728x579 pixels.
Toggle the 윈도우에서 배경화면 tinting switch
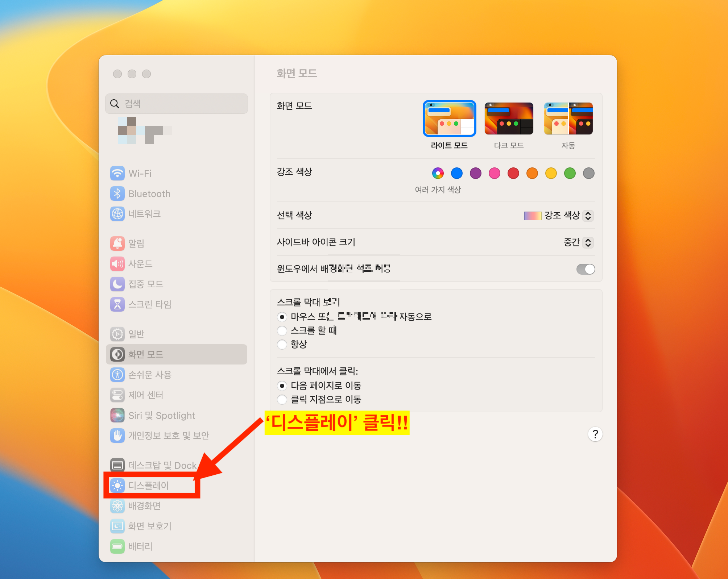[x=586, y=269]
